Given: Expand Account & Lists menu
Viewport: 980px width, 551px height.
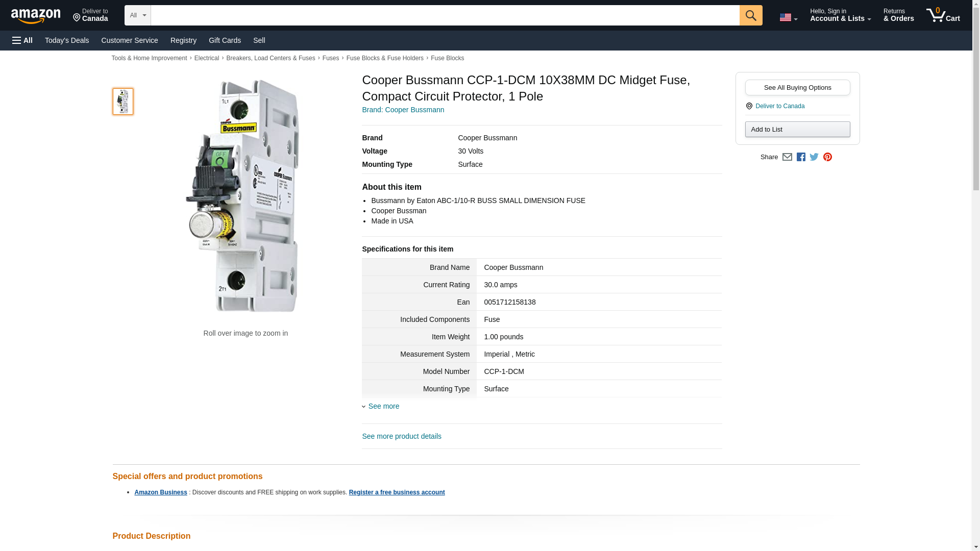Looking at the screenshot, I should tap(840, 15).
